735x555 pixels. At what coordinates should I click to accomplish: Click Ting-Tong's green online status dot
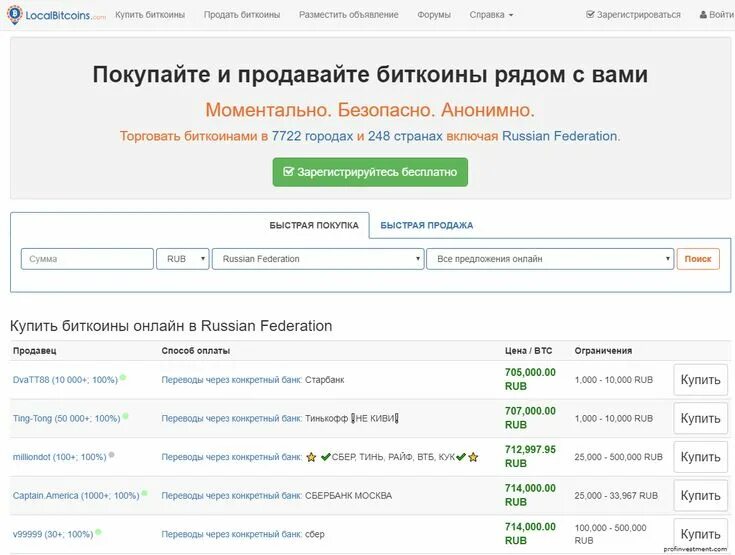pos(126,416)
